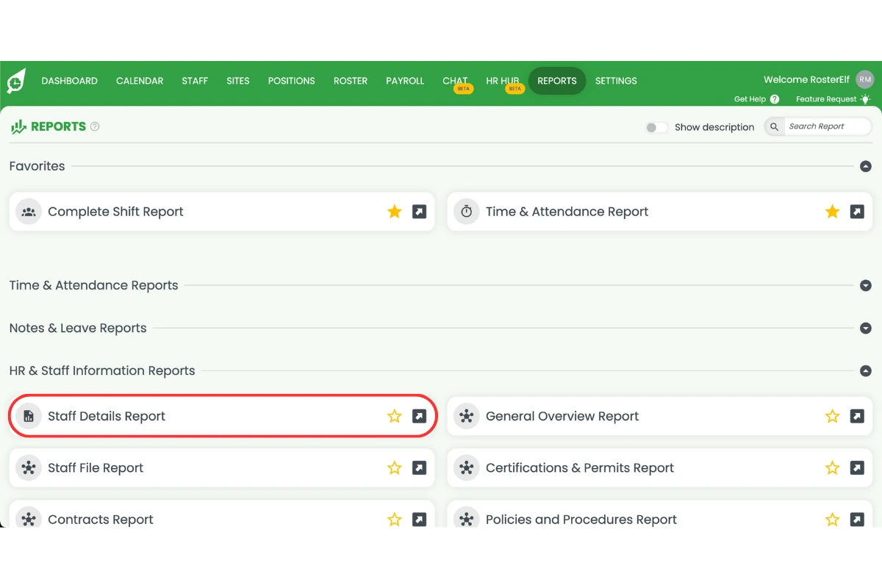This screenshot has height=588, width=882.
Task: Favorite the Contracts Report star
Action: pyautogui.click(x=395, y=520)
